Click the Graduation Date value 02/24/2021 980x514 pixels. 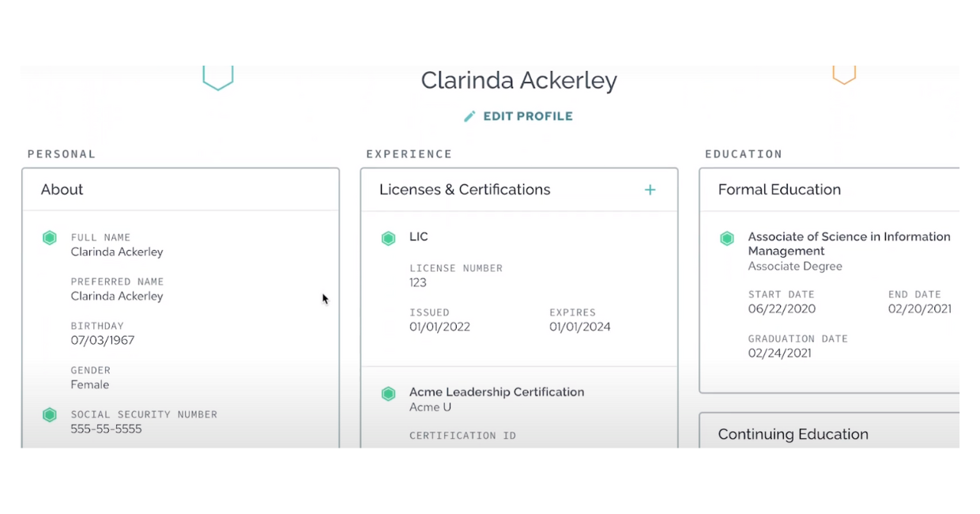pyautogui.click(x=779, y=353)
